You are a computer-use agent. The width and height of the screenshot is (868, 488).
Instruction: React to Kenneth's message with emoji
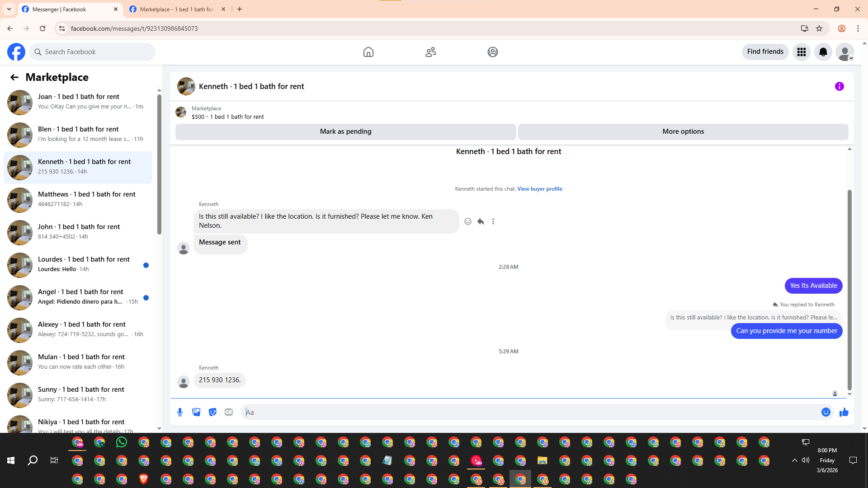(468, 221)
